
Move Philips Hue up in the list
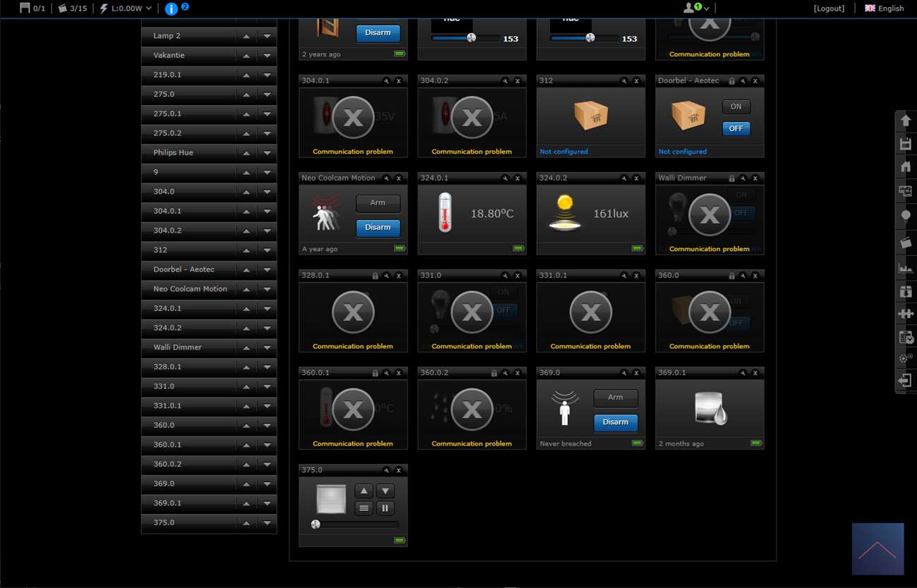pos(246,153)
